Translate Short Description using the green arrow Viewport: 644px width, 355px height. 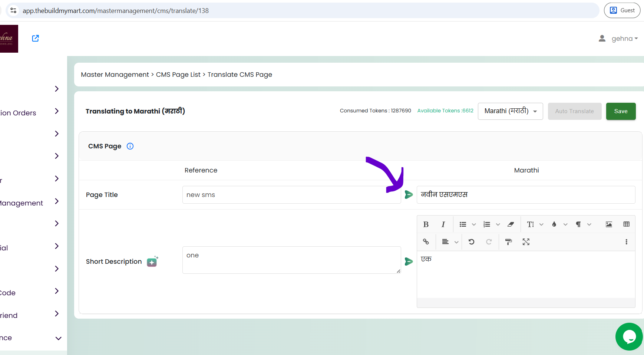point(409,262)
